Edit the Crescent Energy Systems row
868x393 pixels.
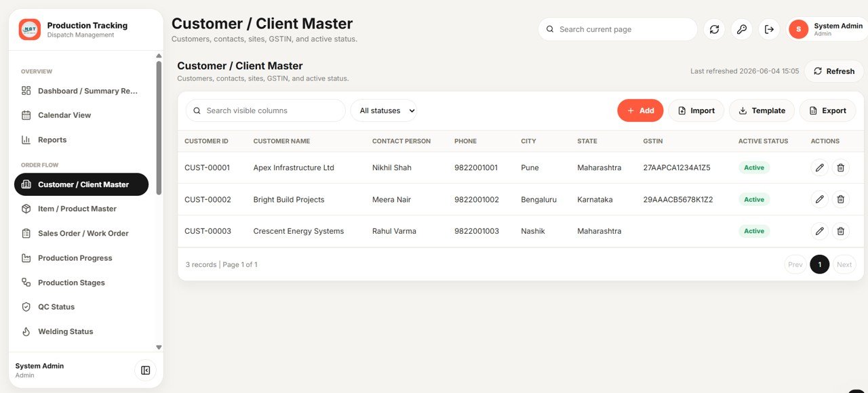(820, 231)
